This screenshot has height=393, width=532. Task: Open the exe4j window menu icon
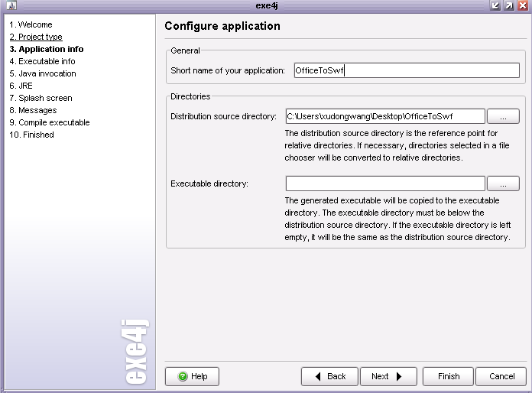click(x=11, y=5)
